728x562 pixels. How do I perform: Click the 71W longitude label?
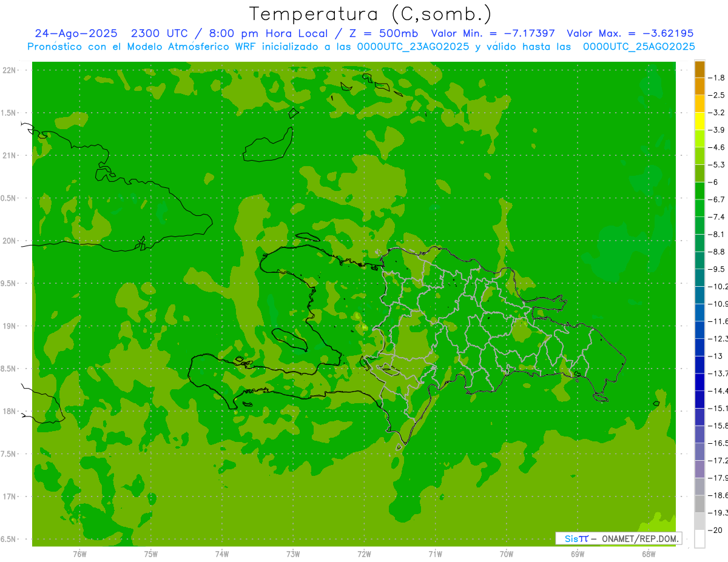(x=436, y=554)
